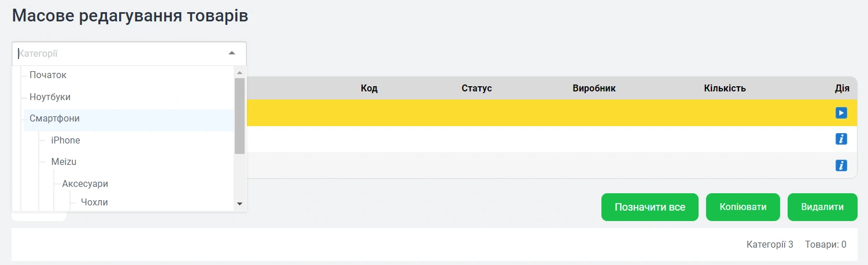Click the category list scrollbar thumb
This screenshot has width=868, height=265.
(x=239, y=116)
